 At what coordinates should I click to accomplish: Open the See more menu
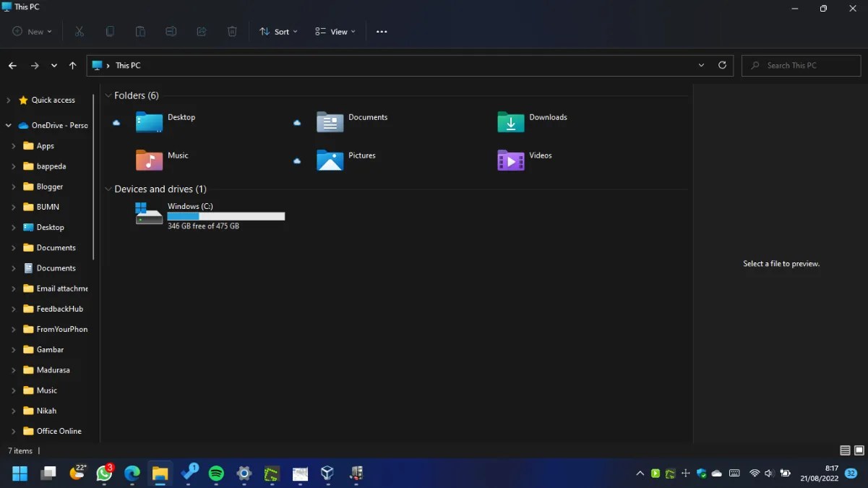click(x=382, y=31)
